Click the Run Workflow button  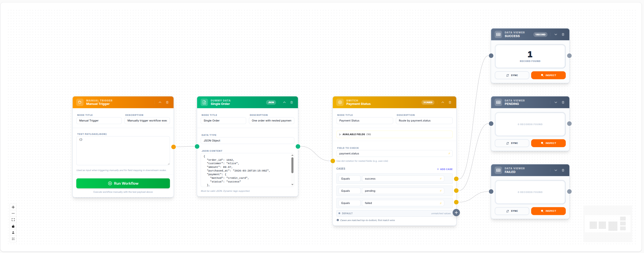click(123, 183)
